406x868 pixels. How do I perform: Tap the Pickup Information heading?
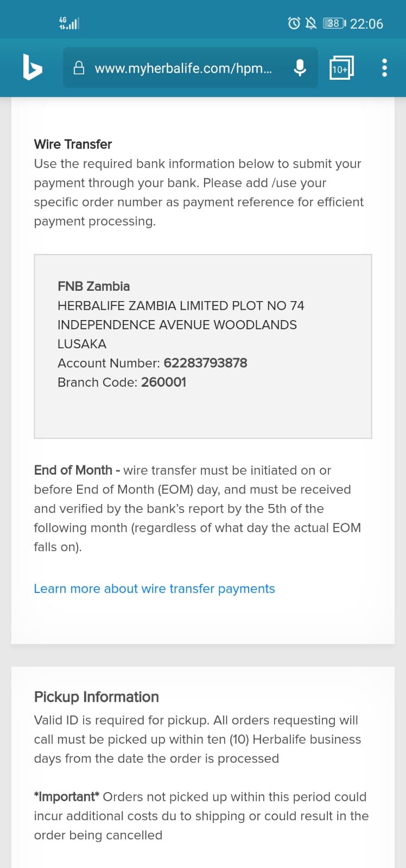point(96,697)
